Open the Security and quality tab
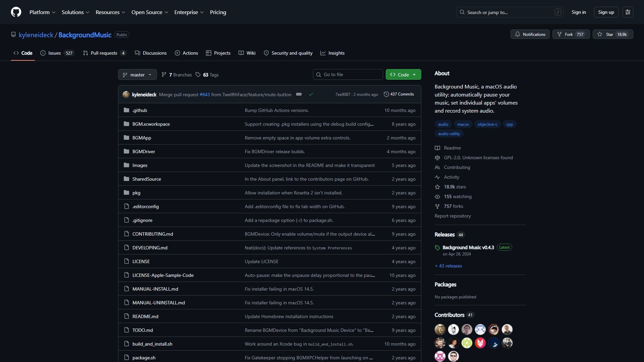This screenshot has width=644, height=362. (288, 53)
